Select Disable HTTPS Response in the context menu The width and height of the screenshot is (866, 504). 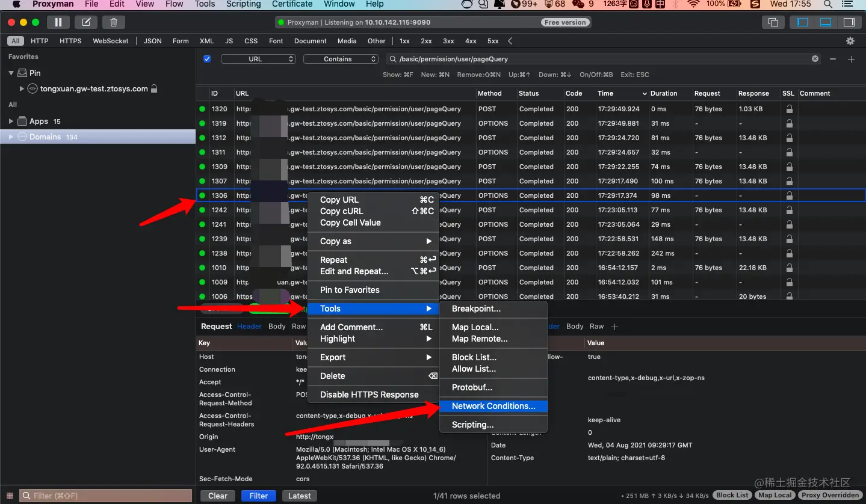point(373,395)
